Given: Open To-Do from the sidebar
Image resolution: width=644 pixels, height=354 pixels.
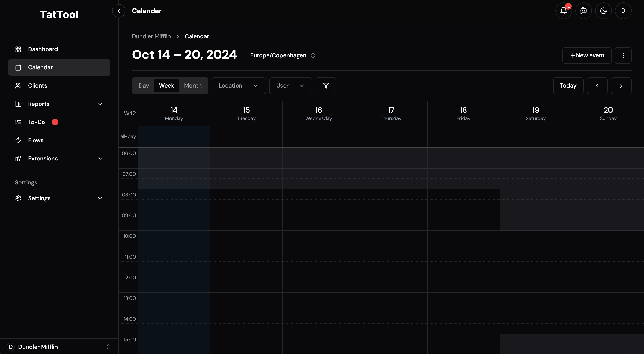Looking at the screenshot, I should 59,122.
